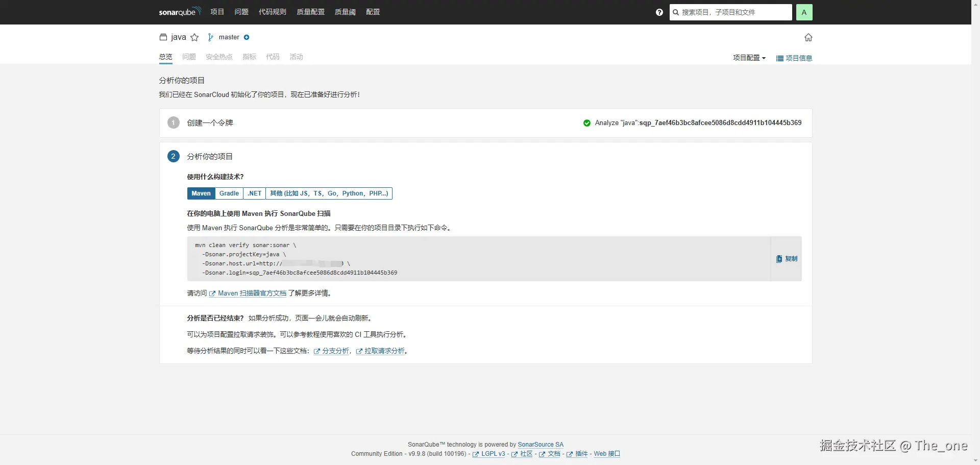Screen dimensions: 980x465
Task: Open the user avatar A menu
Action: click(804, 12)
